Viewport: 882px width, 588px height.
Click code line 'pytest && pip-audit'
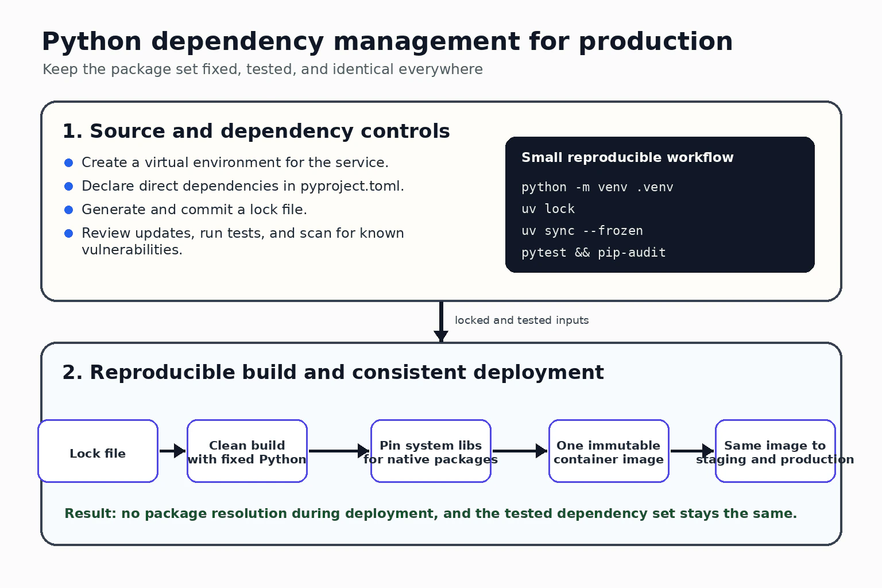(x=594, y=253)
